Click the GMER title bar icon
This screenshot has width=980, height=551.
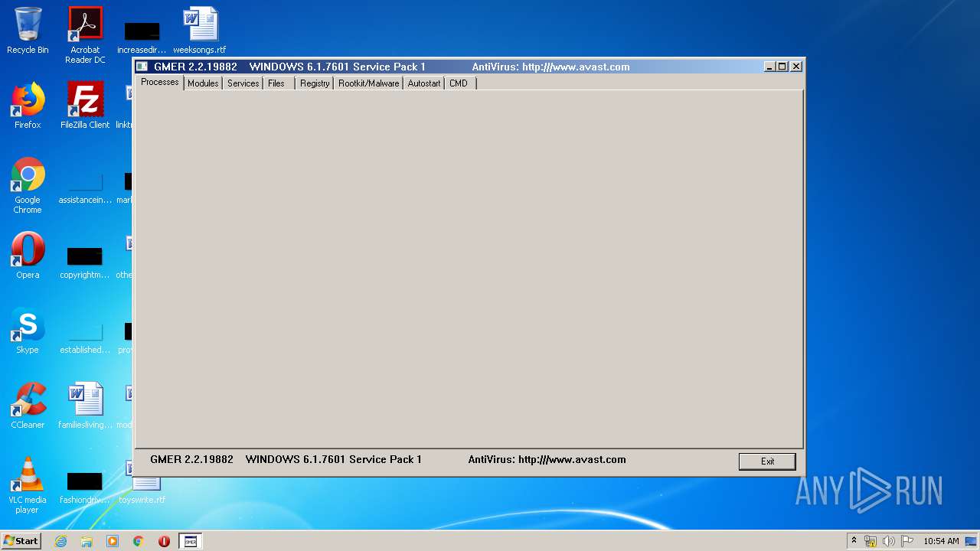point(142,67)
